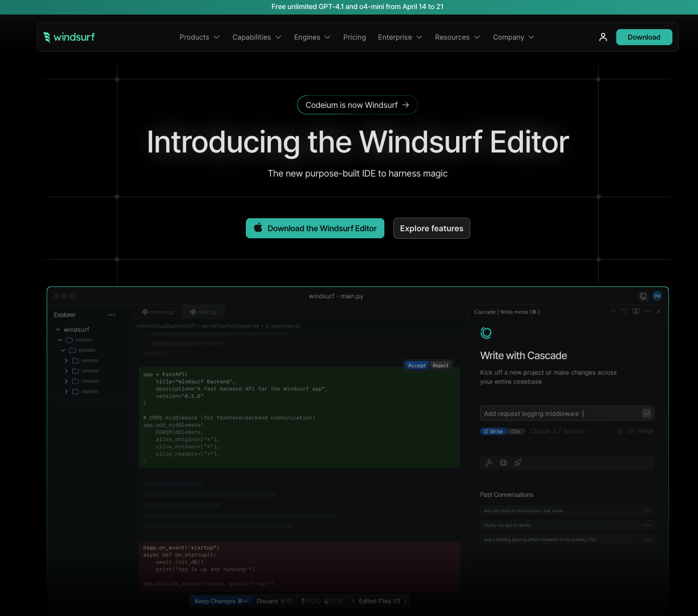
Task: Open past conversation about adding unit tests
Action: 567,511
